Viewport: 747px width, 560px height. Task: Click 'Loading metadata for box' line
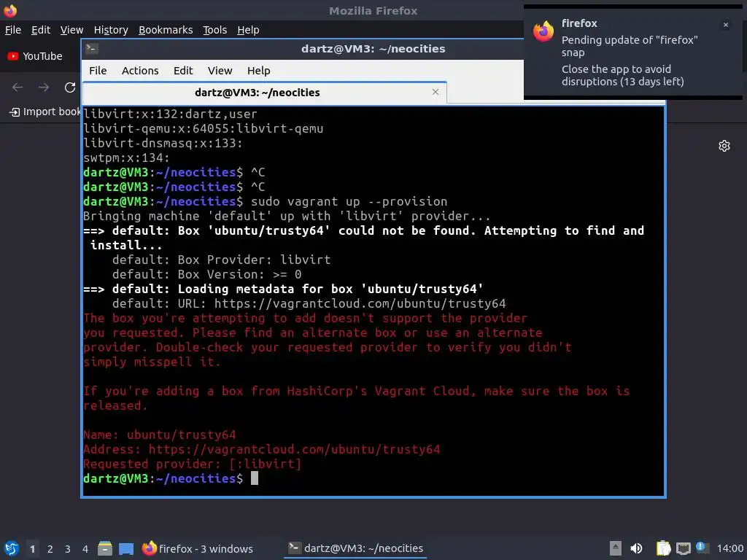point(284,289)
